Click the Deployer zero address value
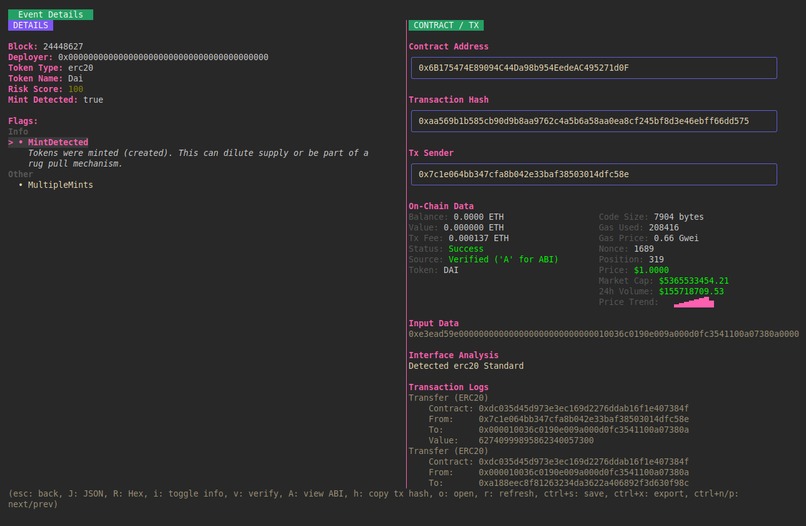 pos(163,57)
